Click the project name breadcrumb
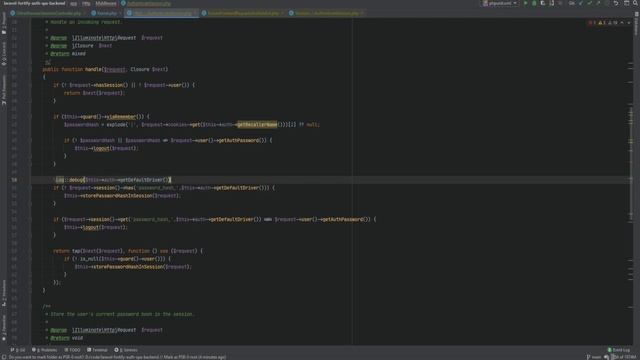Viewport: 640px width, 360px height. pos(34,3)
